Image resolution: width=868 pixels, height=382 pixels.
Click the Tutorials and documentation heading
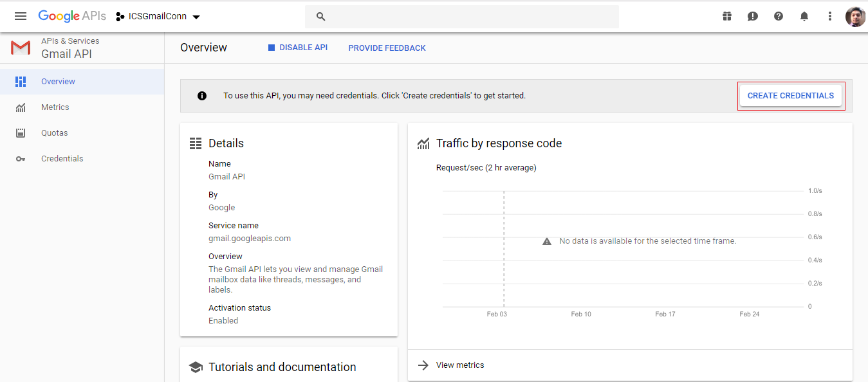point(282,367)
